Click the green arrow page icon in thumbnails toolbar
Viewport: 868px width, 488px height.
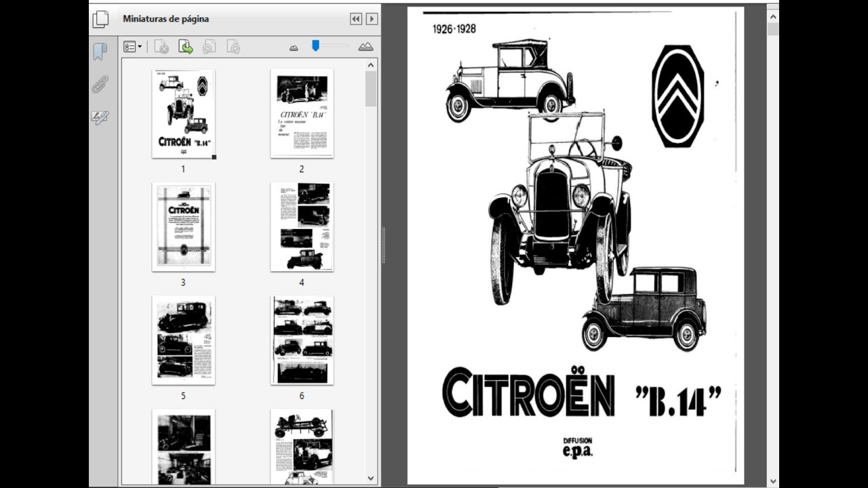(x=186, y=47)
